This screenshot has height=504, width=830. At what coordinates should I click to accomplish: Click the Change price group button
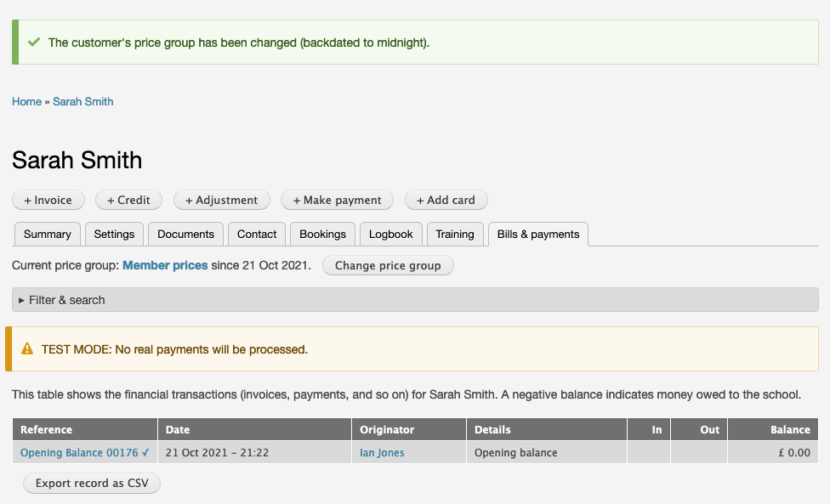388,266
